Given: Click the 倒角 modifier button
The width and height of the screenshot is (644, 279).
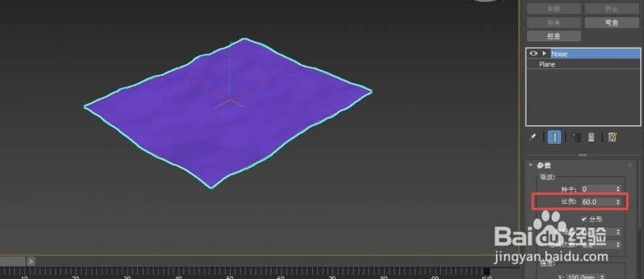Looking at the screenshot, I should [553, 22].
